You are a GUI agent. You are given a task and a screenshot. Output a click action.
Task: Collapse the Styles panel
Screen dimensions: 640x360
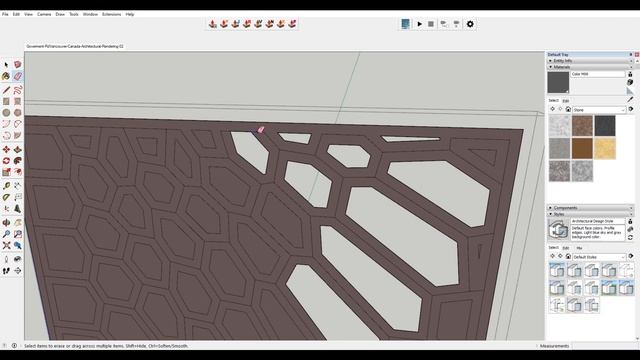click(550, 214)
